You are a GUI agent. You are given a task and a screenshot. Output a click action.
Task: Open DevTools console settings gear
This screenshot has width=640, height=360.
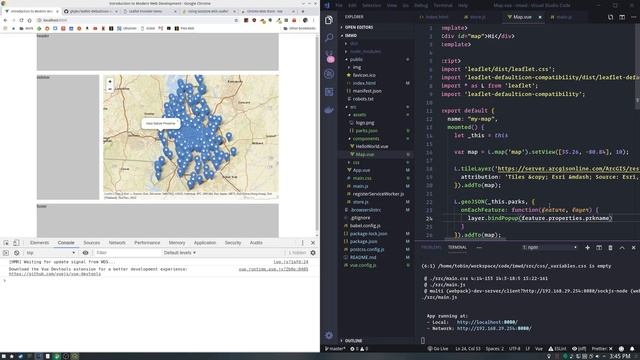313,253
